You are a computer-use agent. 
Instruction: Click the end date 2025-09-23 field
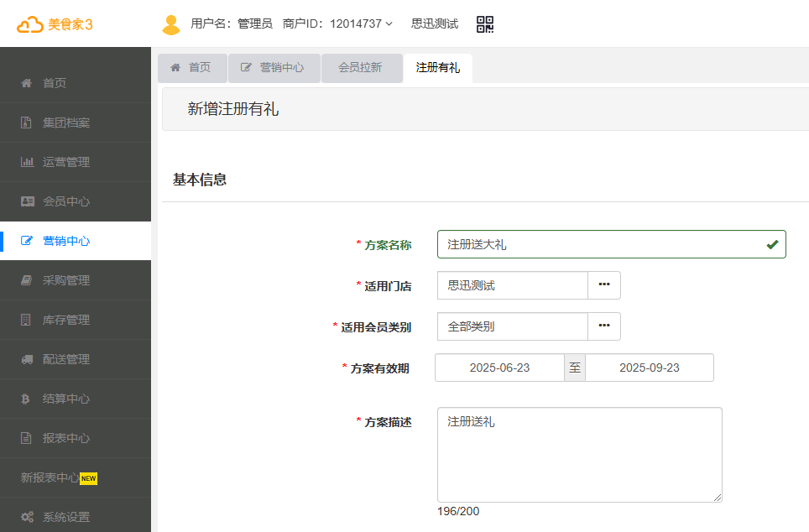(649, 368)
